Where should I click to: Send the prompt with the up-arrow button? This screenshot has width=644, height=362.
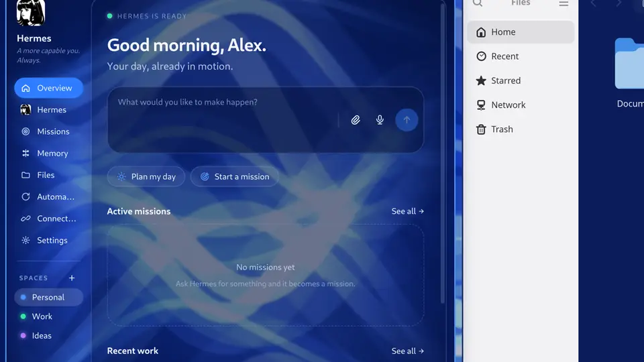click(407, 120)
